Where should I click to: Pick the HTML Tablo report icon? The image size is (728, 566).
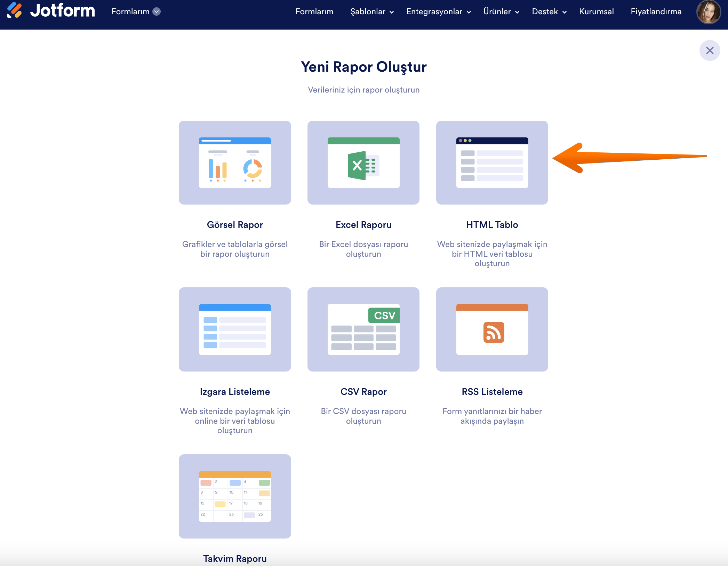(x=492, y=162)
